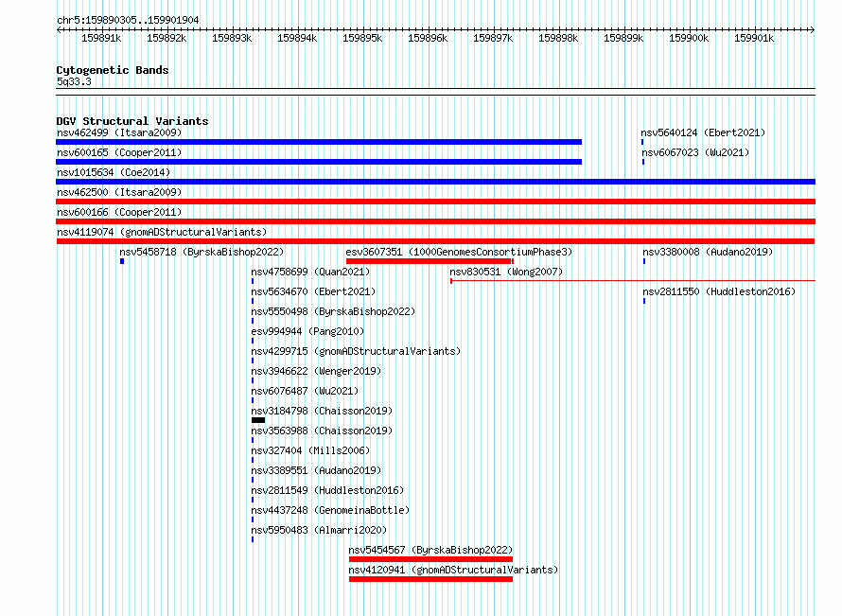Image resolution: width=842 pixels, height=616 pixels.
Task: Select the black bar under nsv3184798
Action: tap(258, 420)
